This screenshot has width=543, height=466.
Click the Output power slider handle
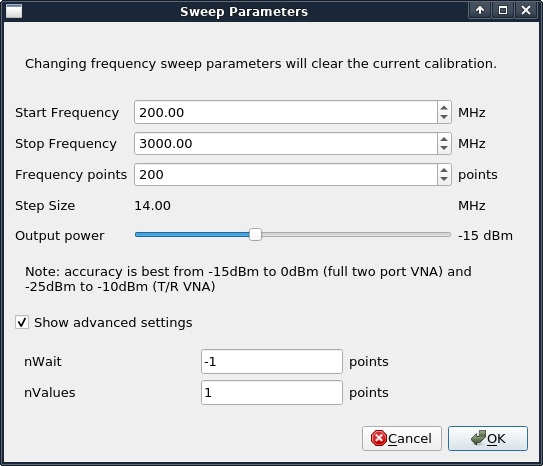tap(255, 235)
